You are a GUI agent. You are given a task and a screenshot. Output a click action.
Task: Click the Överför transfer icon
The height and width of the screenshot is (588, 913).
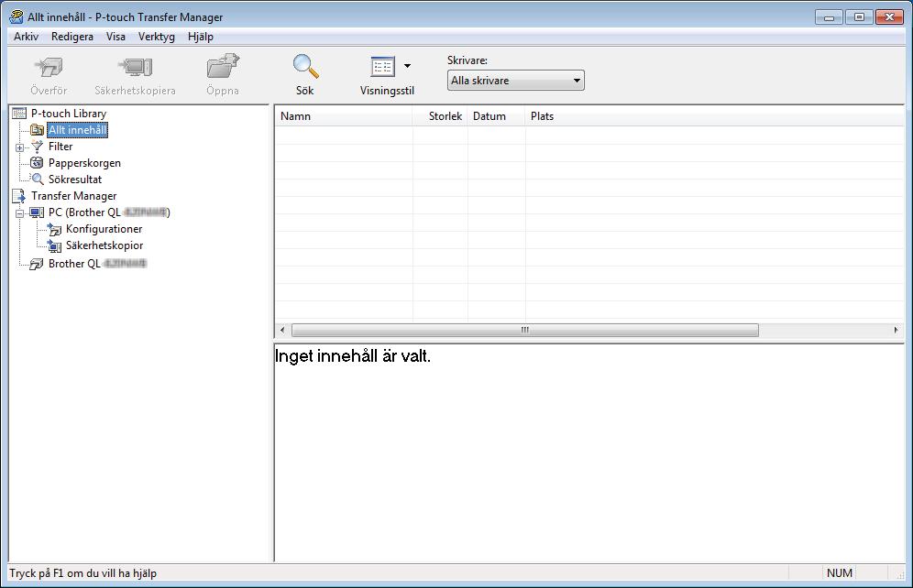pyautogui.click(x=49, y=67)
